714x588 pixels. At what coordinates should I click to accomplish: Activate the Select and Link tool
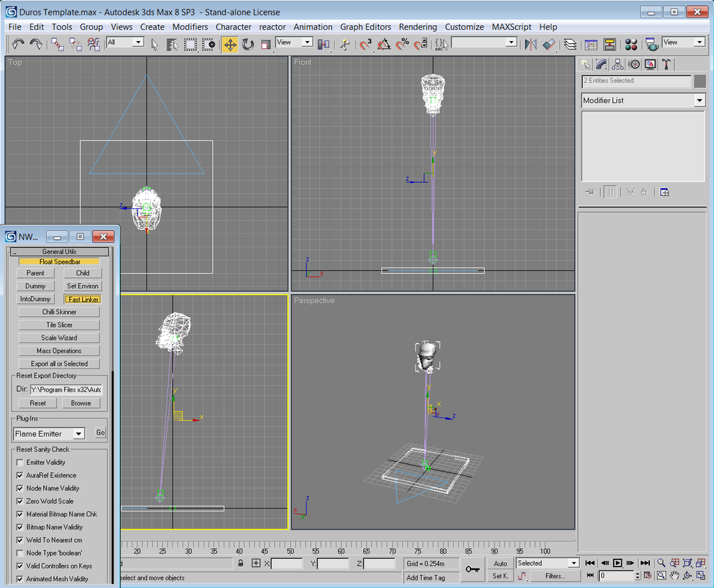pos(57,44)
